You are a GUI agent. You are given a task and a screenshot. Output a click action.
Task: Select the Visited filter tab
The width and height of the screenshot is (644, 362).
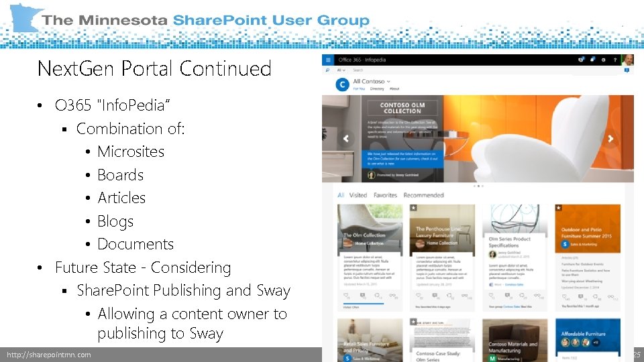coord(358,195)
